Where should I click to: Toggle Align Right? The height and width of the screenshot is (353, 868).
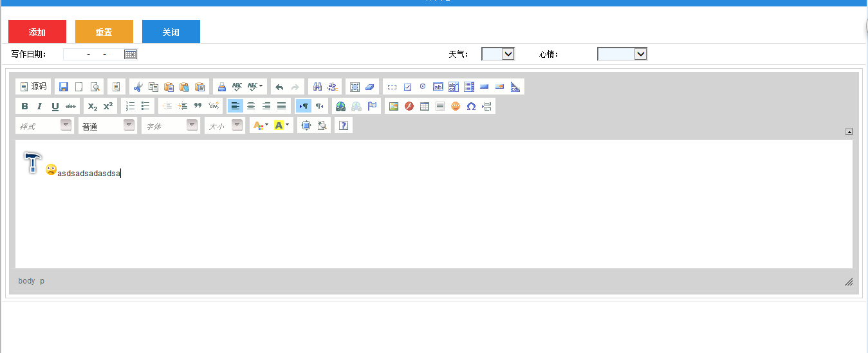266,106
